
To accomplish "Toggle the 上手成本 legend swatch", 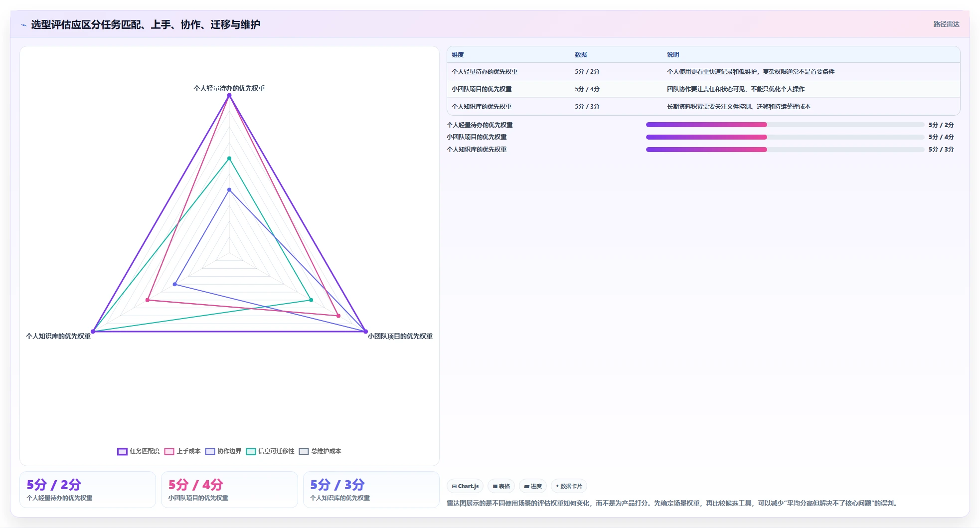I will 169,452.
